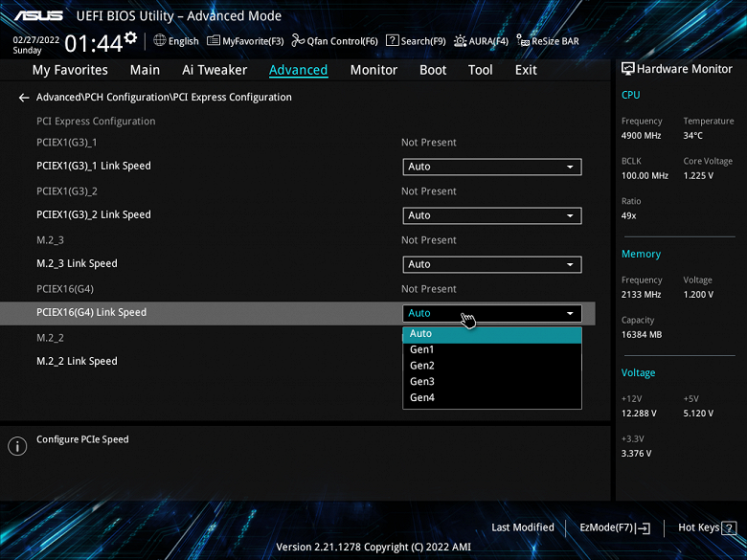
Task: Open the Tool tab
Action: [x=480, y=70]
